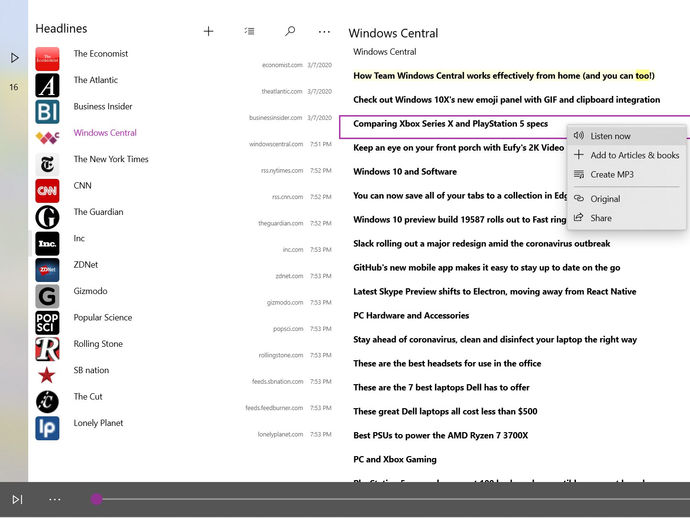Select the CNN source name
The width and height of the screenshot is (690, 518).
[x=83, y=186]
